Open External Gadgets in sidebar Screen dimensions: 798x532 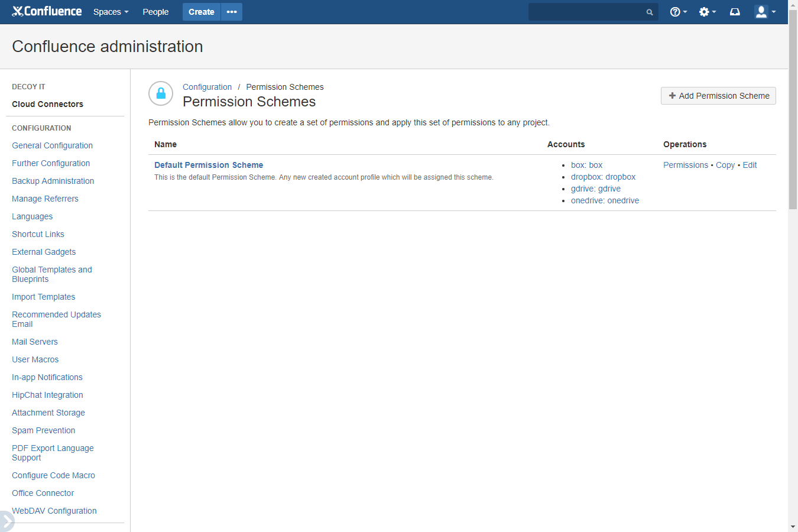coord(44,252)
